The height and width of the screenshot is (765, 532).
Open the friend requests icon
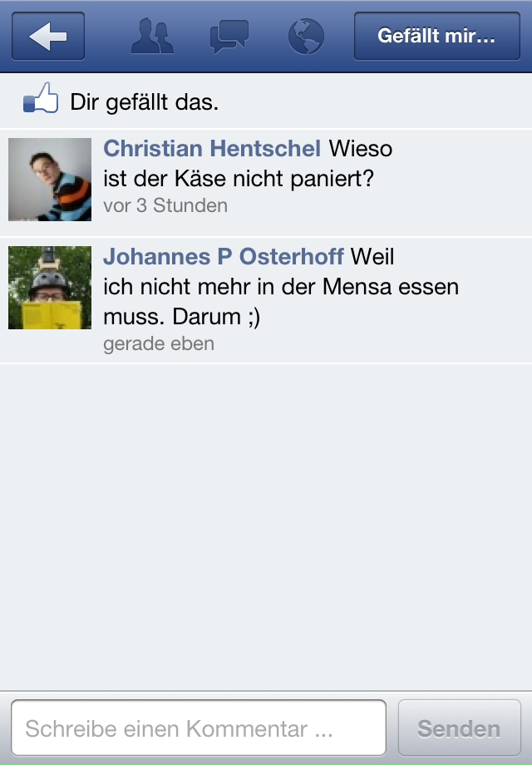point(152,36)
